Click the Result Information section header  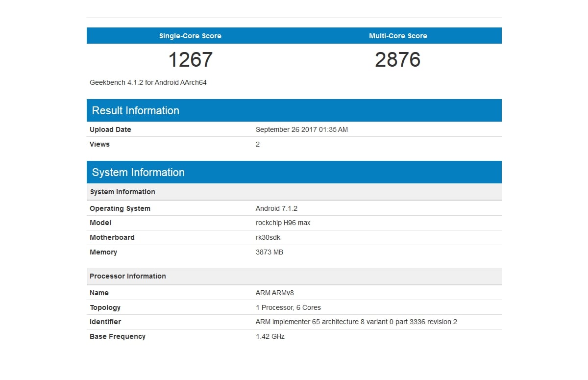(136, 110)
